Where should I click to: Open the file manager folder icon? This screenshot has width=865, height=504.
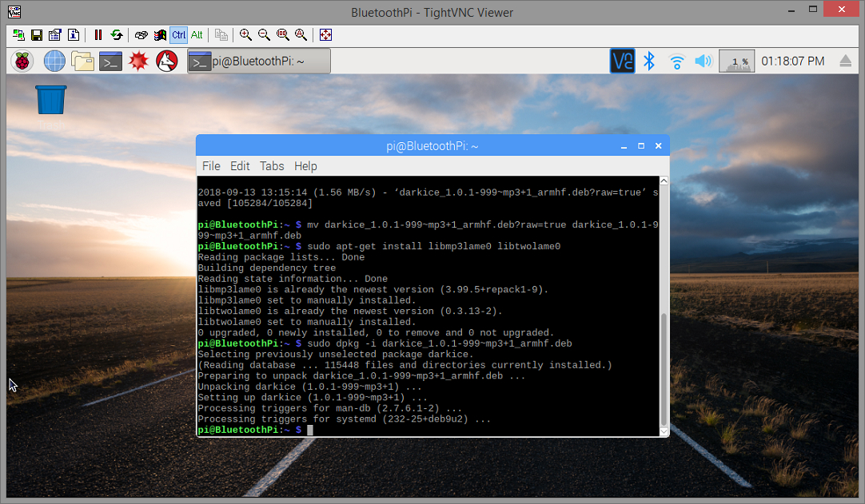tap(83, 62)
